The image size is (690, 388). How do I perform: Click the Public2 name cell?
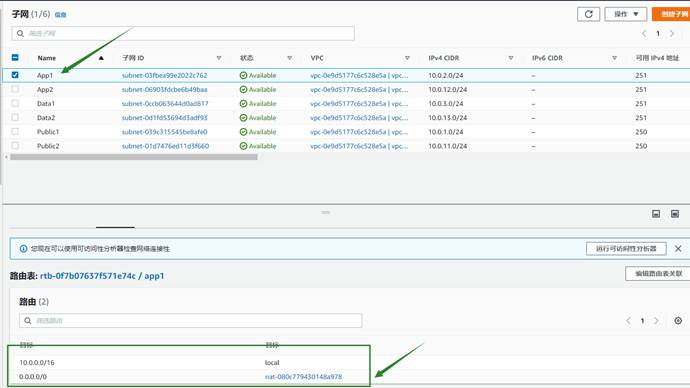click(x=48, y=146)
